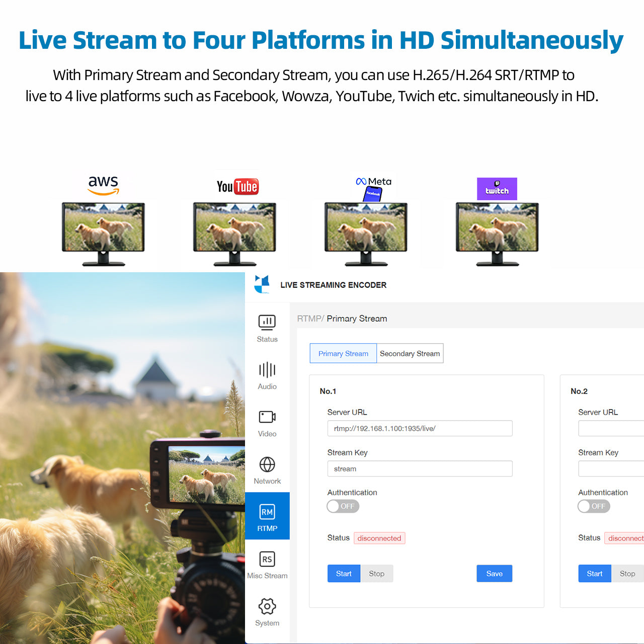Image resolution: width=644 pixels, height=644 pixels.
Task: Click the No.1 Server URL field
Action: coord(420,428)
